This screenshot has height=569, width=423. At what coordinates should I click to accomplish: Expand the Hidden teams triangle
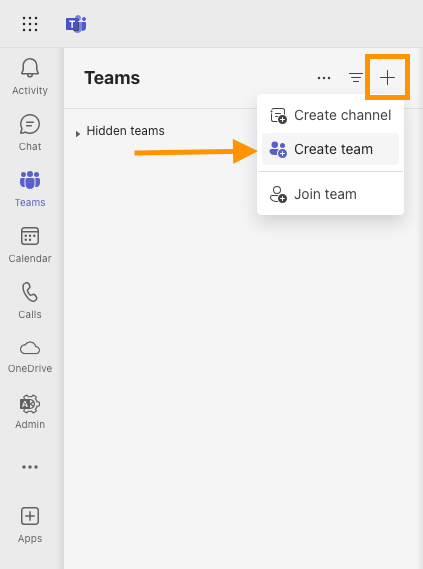coord(78,134)
